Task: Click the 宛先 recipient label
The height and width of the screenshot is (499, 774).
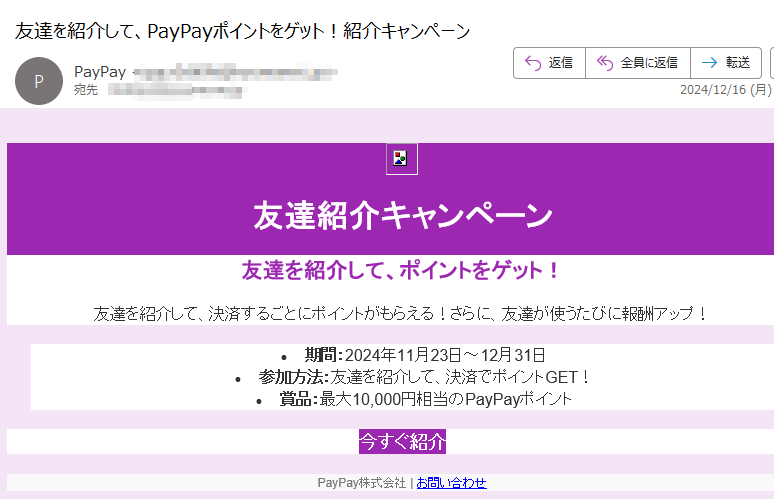Action: pos(86,90)
